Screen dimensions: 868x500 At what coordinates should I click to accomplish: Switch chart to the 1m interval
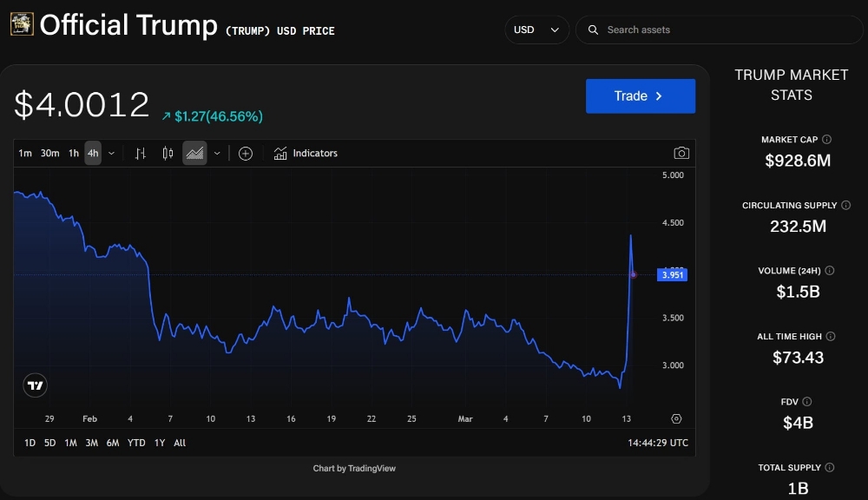click(24, 153)
